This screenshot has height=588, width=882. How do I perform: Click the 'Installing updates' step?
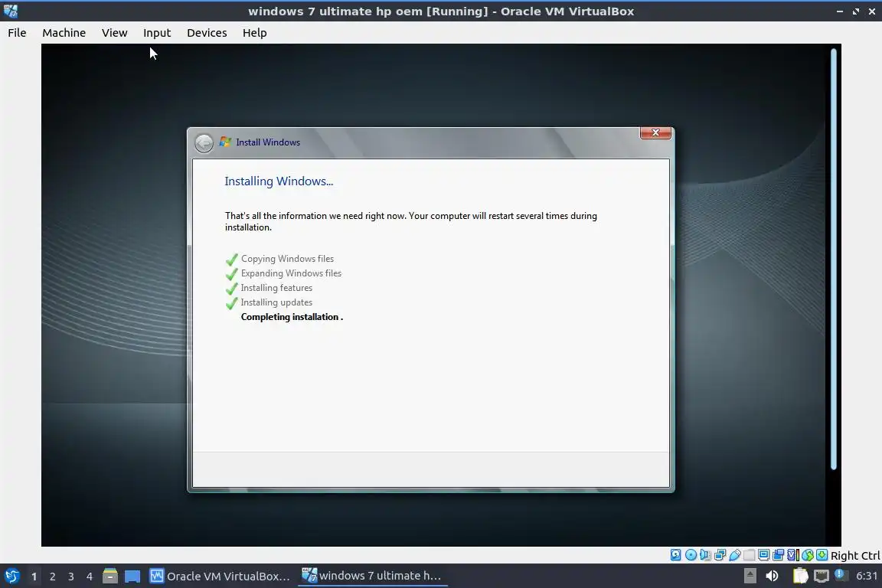(x=276, y=302)
